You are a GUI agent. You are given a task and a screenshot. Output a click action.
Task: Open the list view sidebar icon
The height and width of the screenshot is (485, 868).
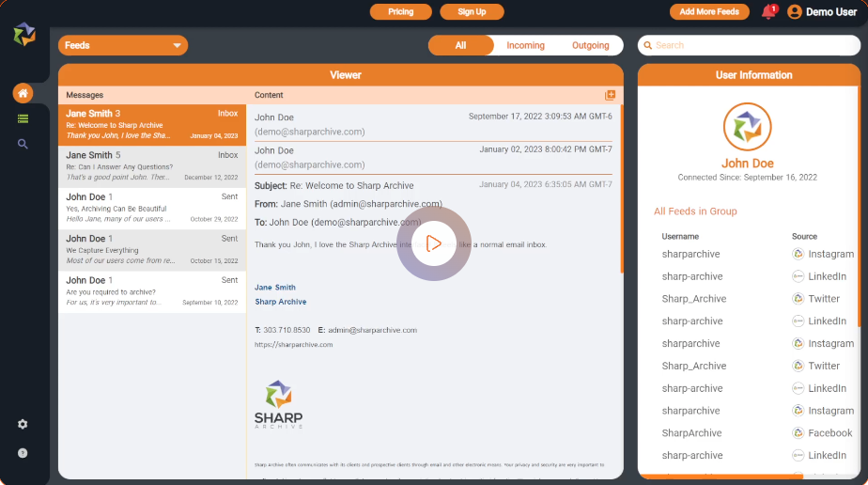[x=23, y=118]
